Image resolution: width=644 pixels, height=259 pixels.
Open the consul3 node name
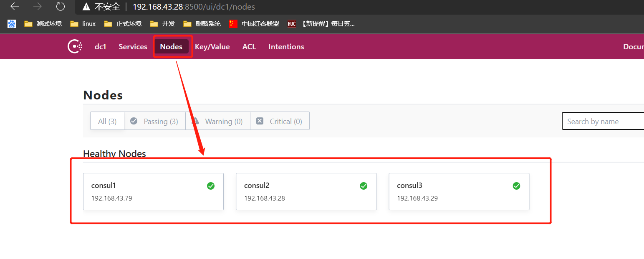(409, 185)
